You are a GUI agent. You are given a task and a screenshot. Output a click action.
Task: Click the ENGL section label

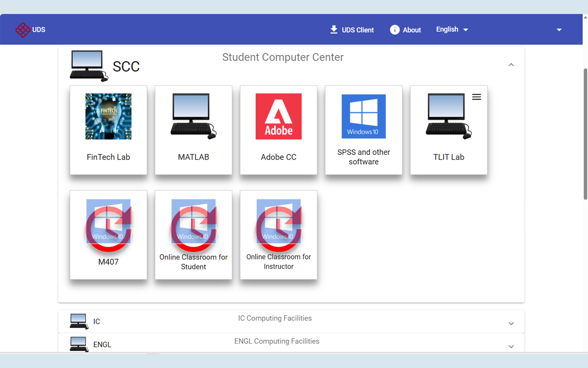click(102, 344)
